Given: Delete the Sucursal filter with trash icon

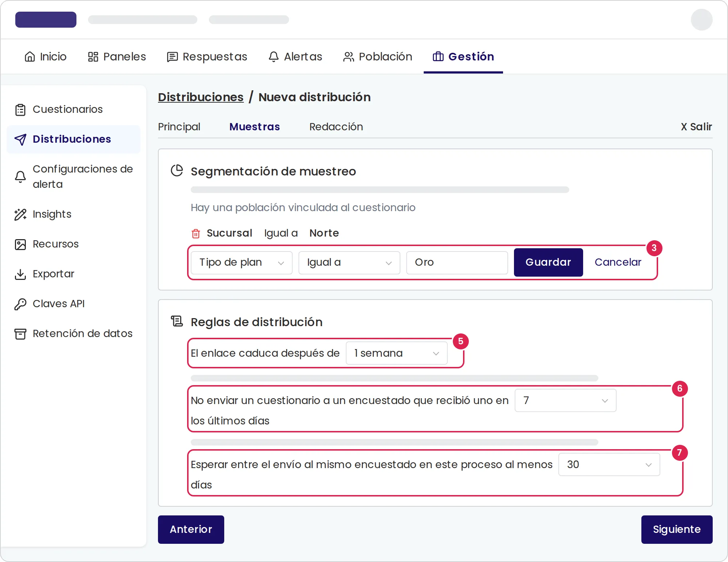Looking at the screenshot, I should 196,233.
